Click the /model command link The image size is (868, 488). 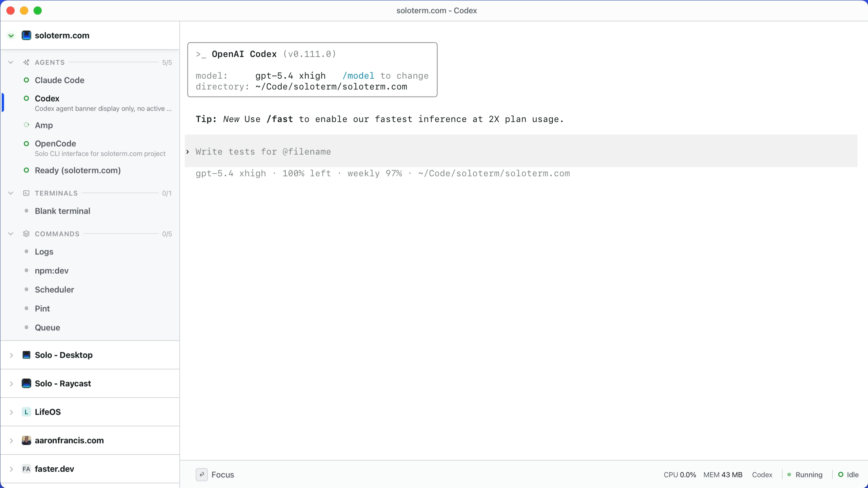coord(358,76)
